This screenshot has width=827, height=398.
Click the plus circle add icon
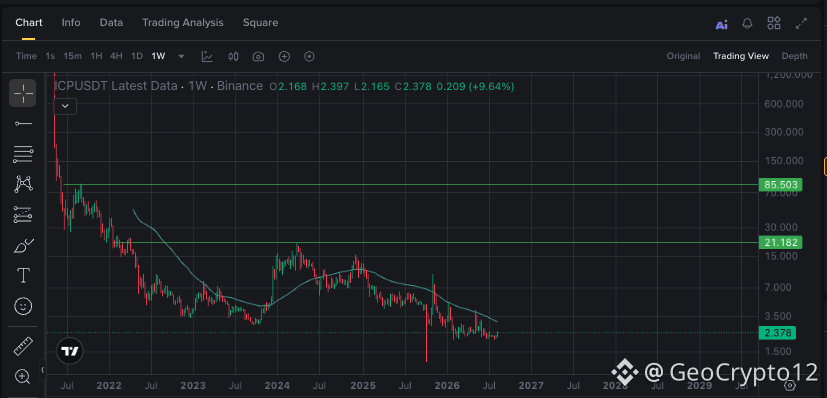[284, 56]
